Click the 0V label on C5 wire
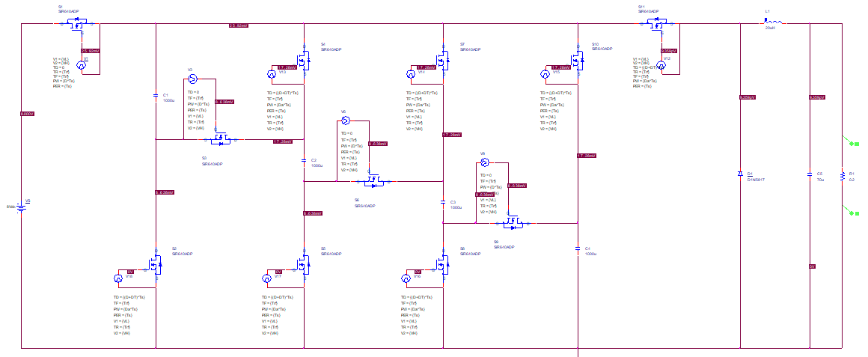Image resolution: width=868 pixels, height=357 pixels. (812, 266)
